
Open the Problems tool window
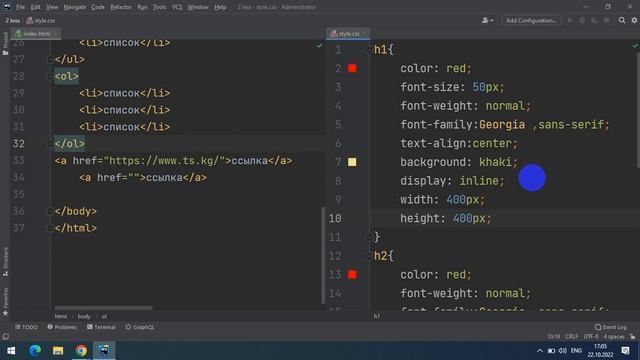click(62, 327)
